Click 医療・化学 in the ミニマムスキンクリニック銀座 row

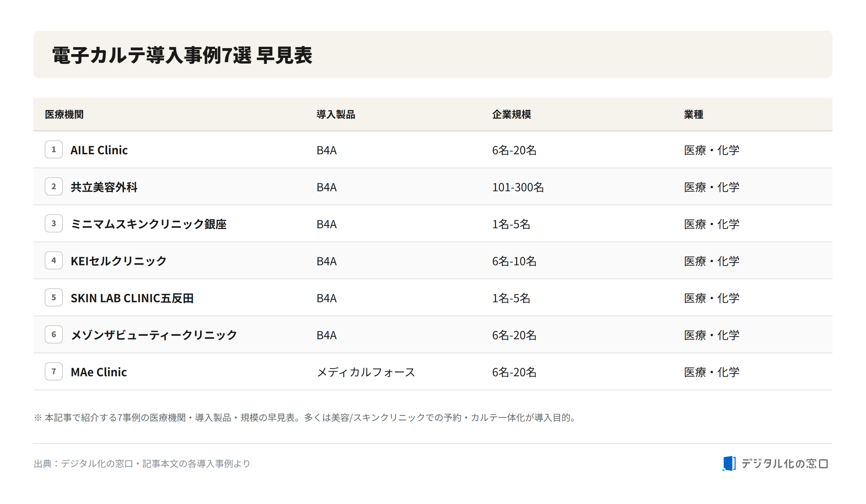[712, 224]
